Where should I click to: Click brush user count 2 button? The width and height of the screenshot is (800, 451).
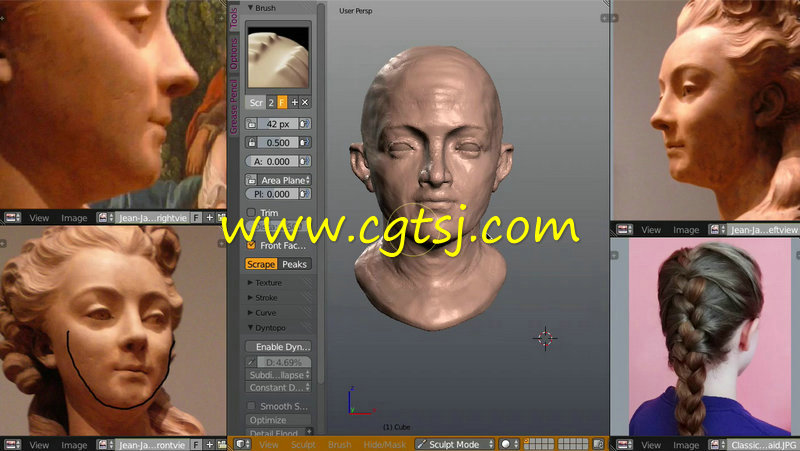[271, 103]
